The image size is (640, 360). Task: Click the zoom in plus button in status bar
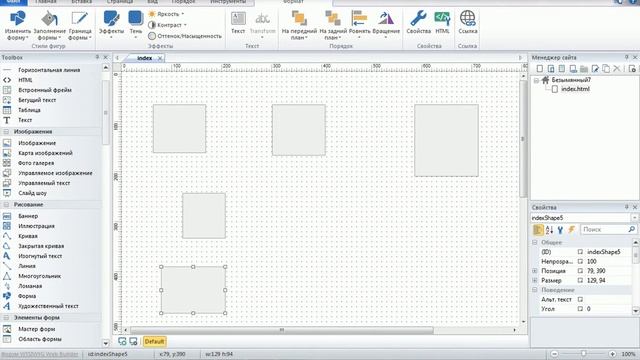pos(612,354)
